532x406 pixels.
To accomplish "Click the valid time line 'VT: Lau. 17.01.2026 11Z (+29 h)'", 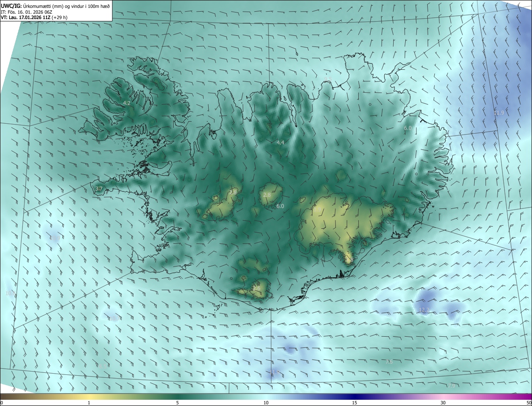I will 34,17.
